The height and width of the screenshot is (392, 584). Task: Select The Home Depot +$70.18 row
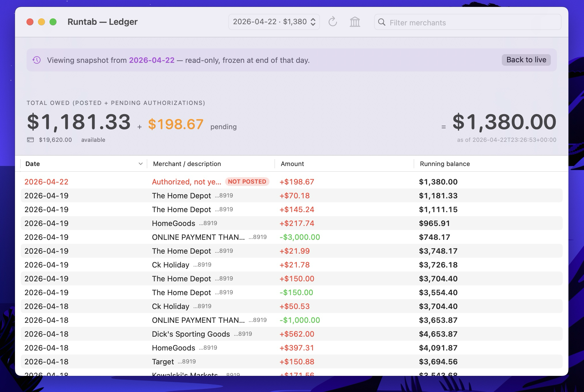[292, 196]
